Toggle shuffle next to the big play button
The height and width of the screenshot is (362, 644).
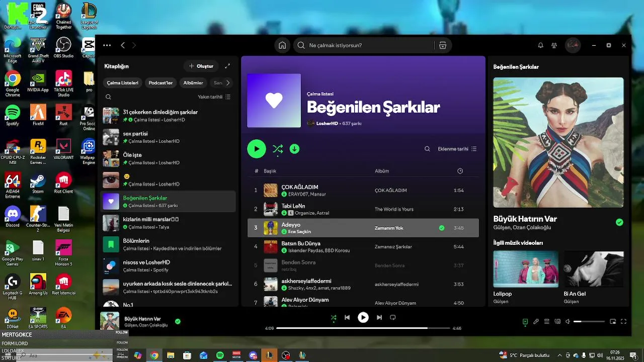point(278,149)
